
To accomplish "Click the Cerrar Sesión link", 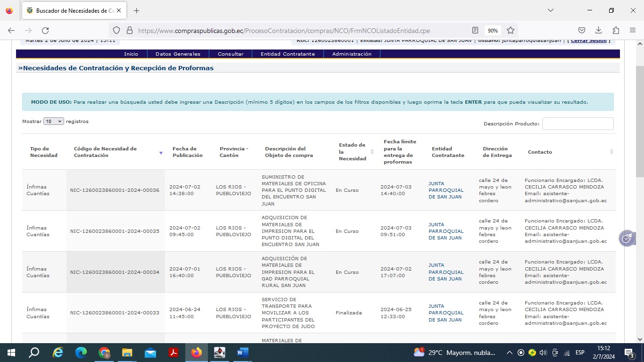I will pos(588,41).
